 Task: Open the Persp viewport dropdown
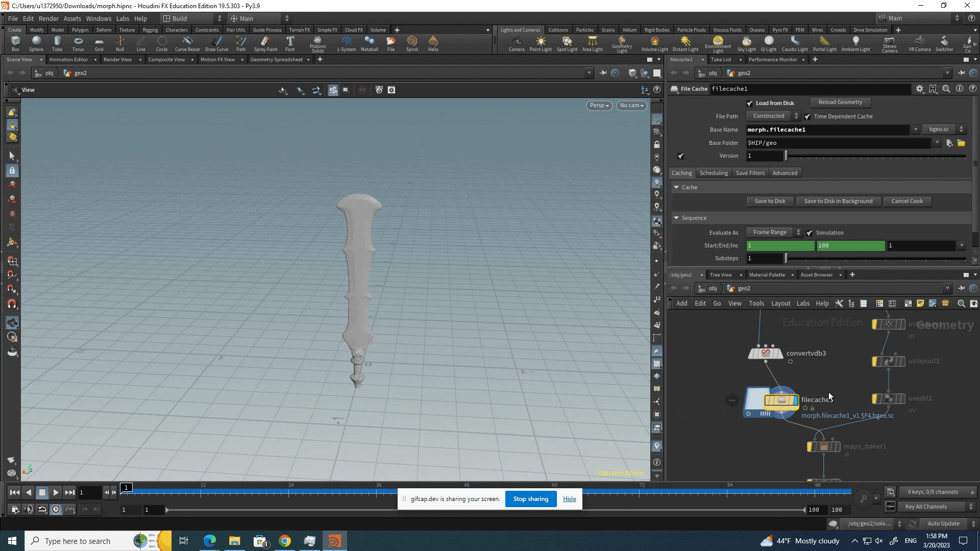599,106
